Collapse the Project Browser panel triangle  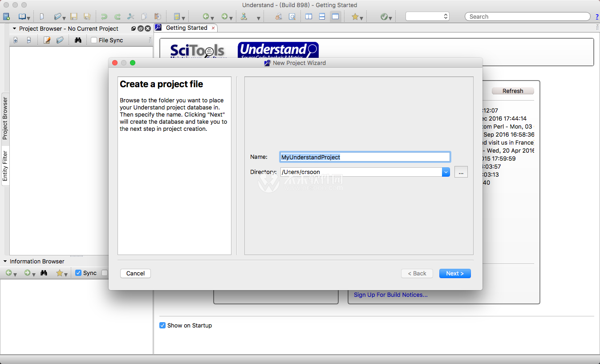[x=14, y=28]
